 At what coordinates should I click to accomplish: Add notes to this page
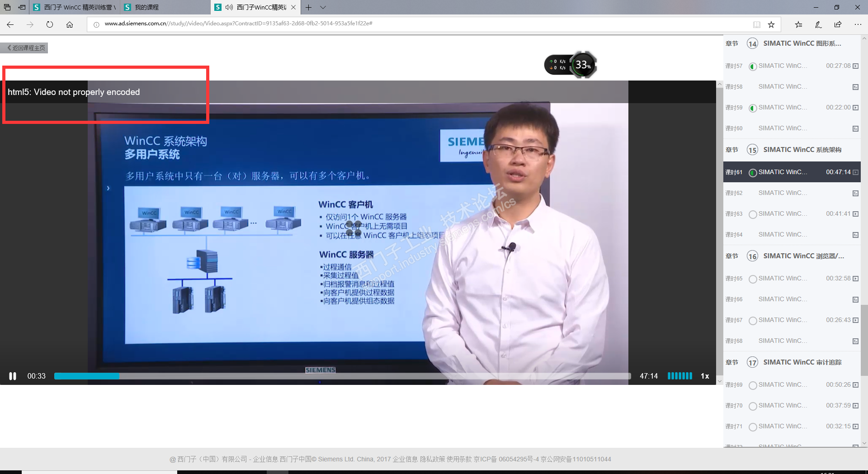[818, 24]
